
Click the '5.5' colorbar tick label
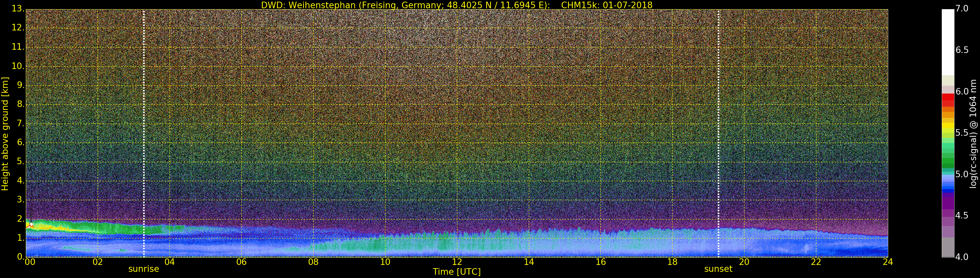[x=962, y=133]
